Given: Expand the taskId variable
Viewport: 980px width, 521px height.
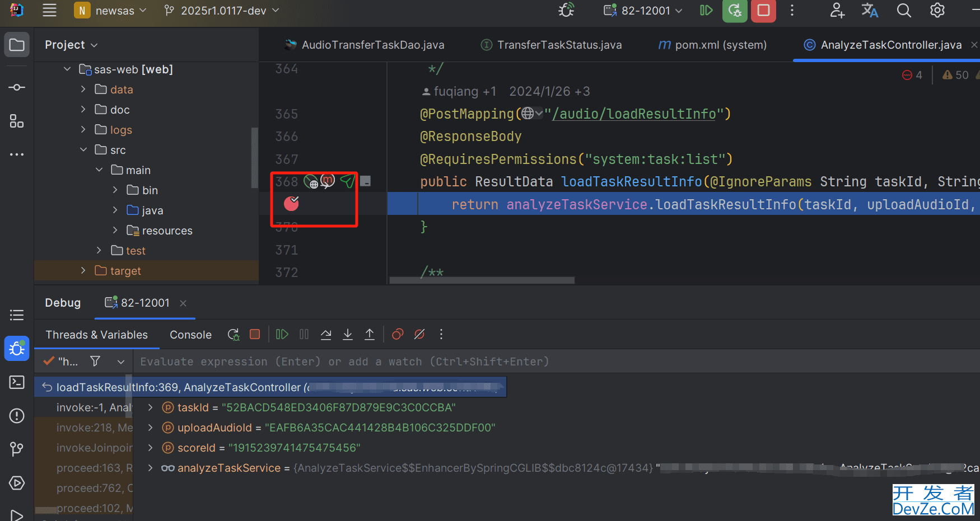Looking at the screenshot, I should pyautogui.click(x=150, y=407).
